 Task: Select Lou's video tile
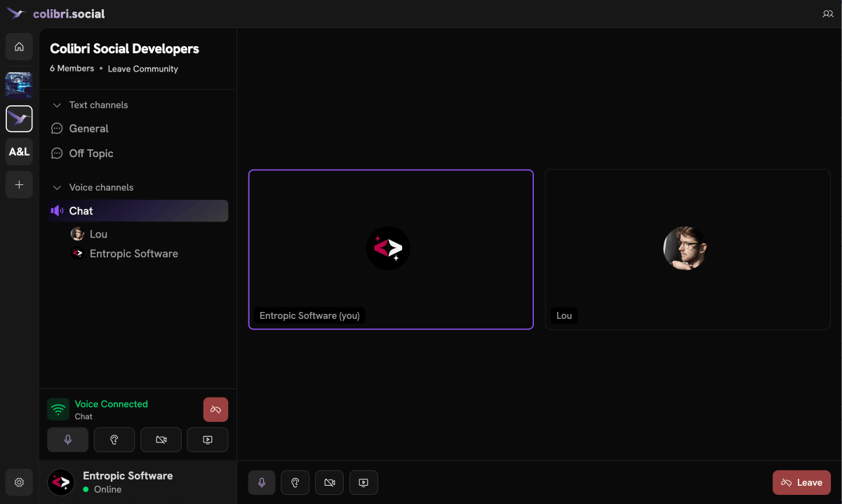(x=687, y=250)
